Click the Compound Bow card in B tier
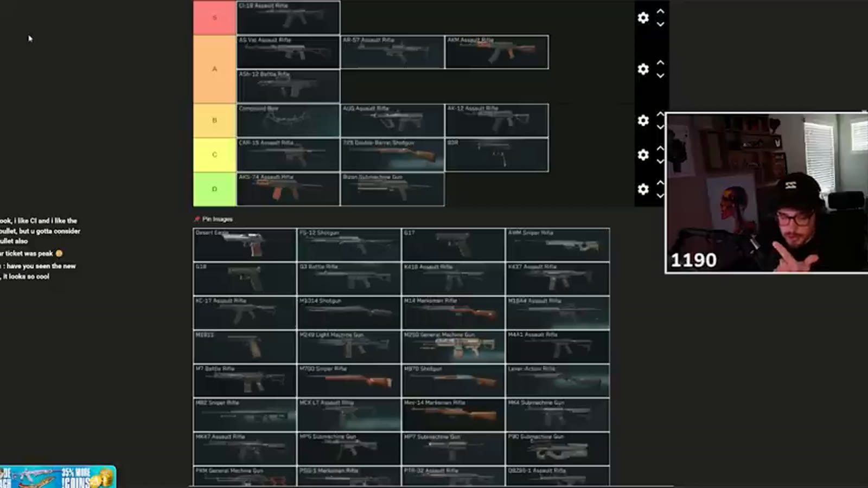Viewport: 868px width, 488px height. click(x=288, y=120)
